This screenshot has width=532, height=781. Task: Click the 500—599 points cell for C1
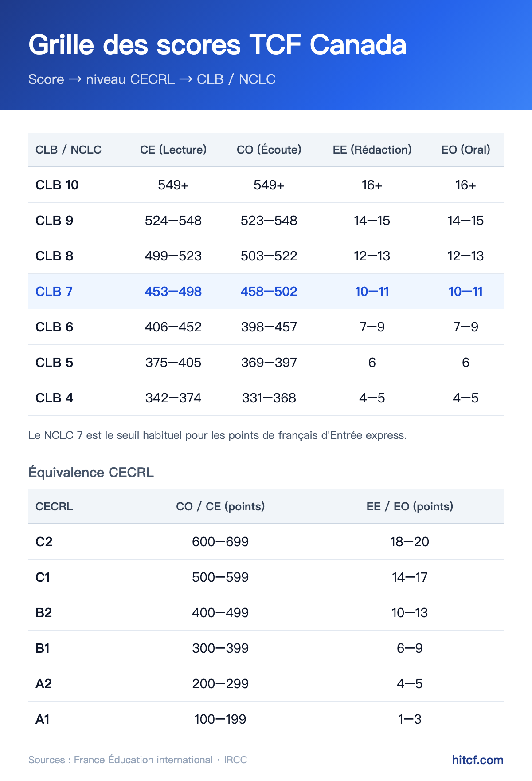[220, 577]
